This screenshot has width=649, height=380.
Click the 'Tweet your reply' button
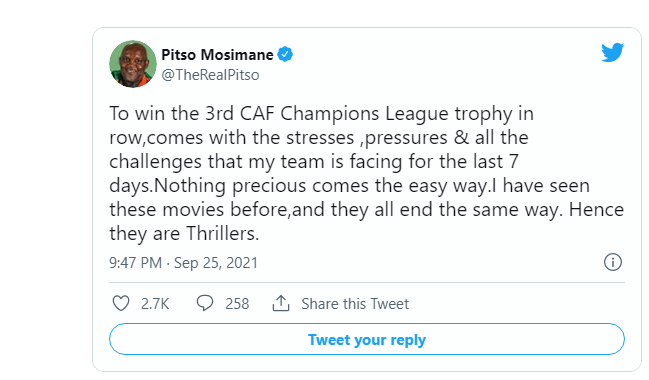click(367, 339)
